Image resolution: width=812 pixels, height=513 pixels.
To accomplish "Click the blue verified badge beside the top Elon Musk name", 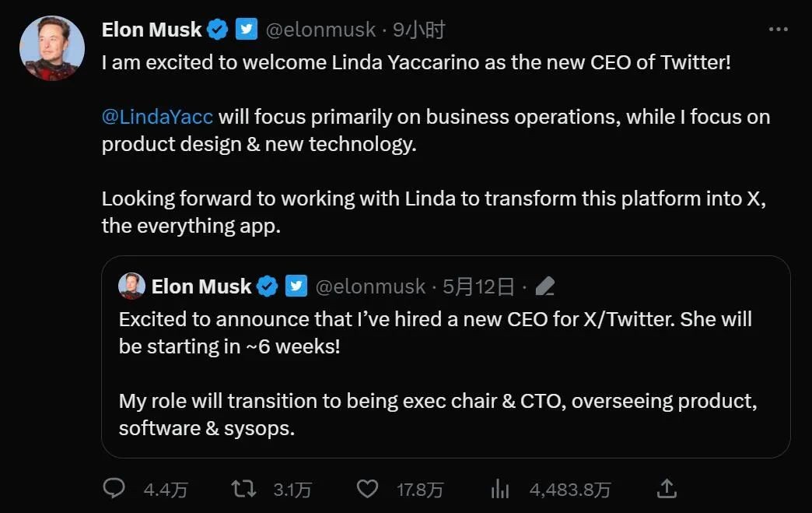I will (x=218, y=30).
